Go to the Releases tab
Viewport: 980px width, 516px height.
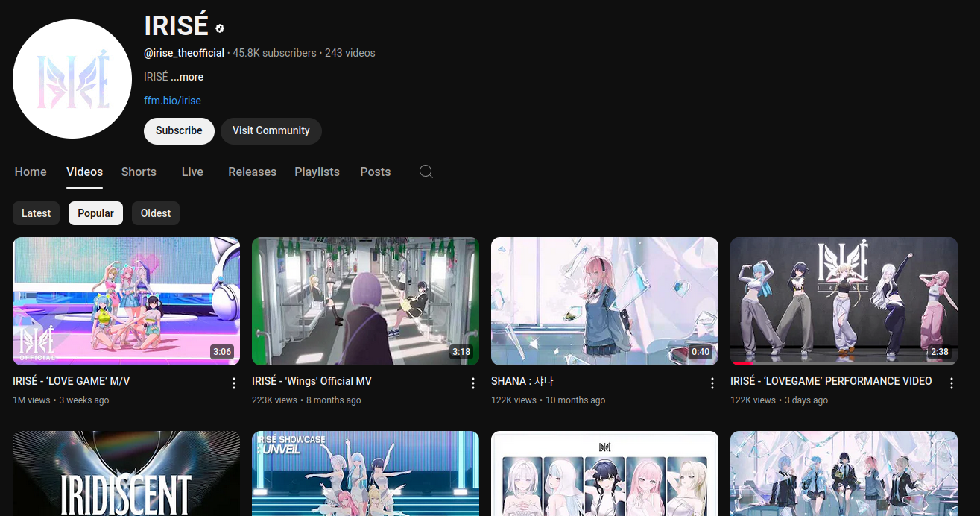click(252, 172)
